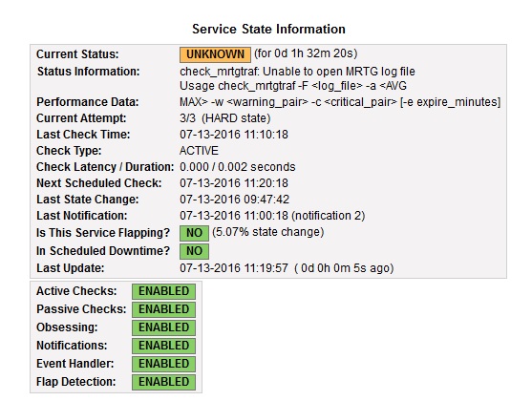This screenshot has width=532, height=401.
Task: Click the Last Check Time value
Action: click(x=234, y=135)
